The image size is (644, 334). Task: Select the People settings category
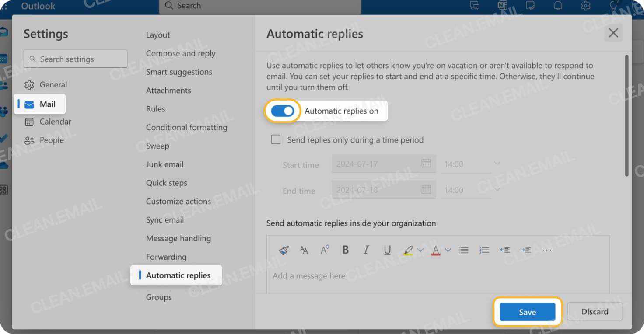pos(44,140)
